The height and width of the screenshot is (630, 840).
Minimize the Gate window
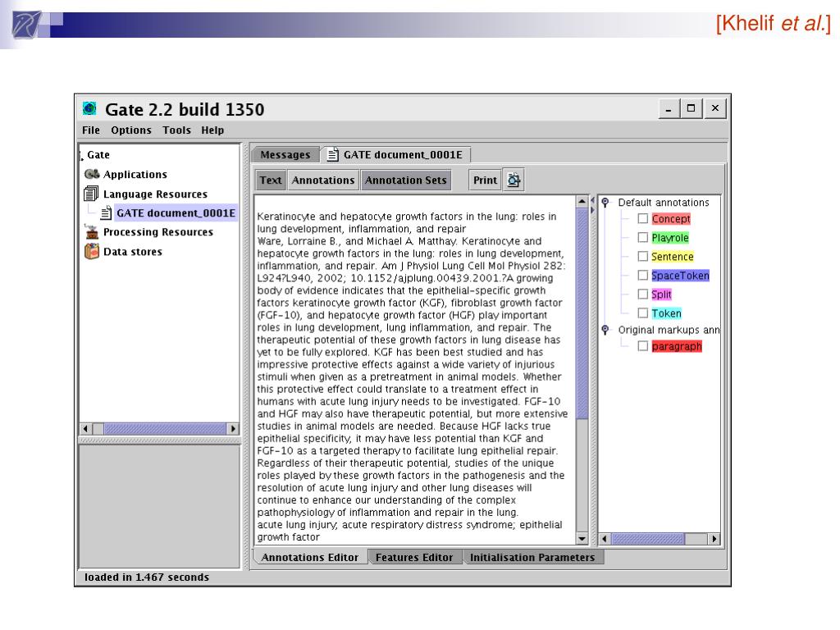669,108
